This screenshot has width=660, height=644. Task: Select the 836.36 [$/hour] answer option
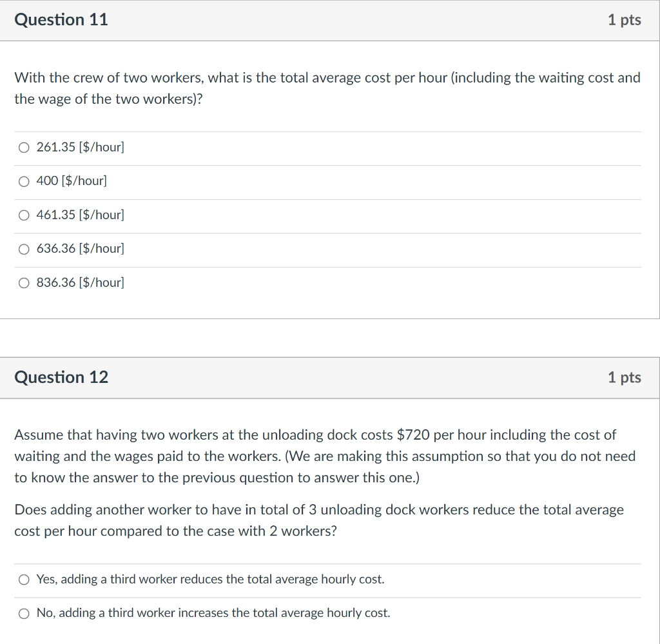tap(24, 282)
